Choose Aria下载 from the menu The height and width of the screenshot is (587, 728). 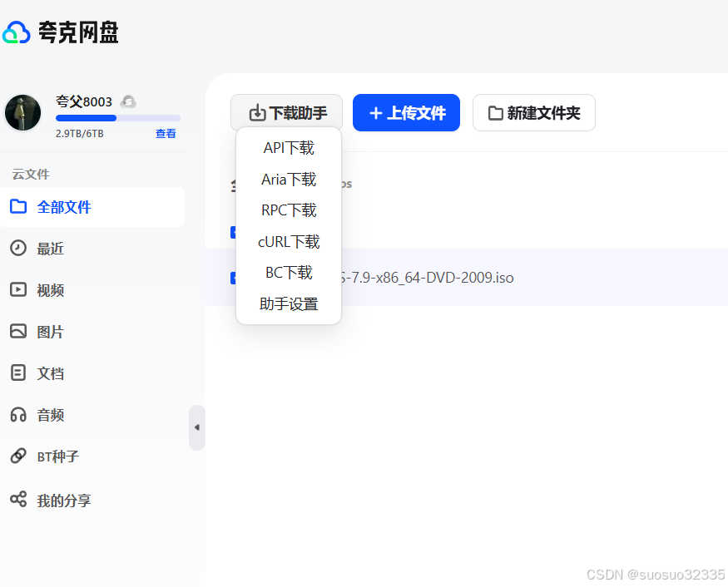289,179
